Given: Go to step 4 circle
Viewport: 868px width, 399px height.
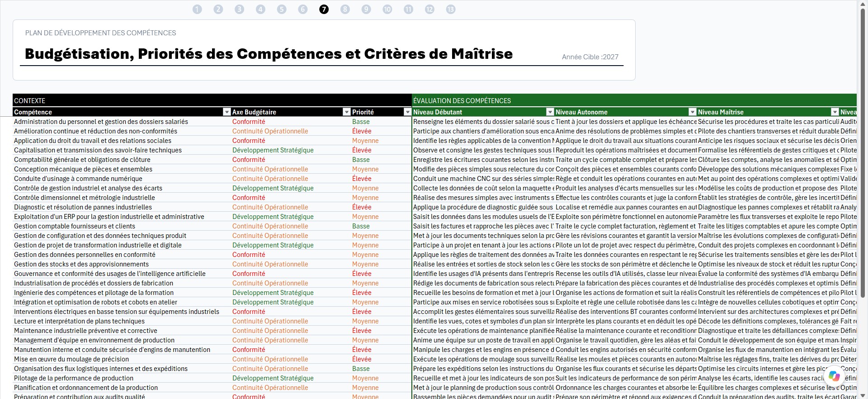Looking at the screenshot, I should point(260,9).
